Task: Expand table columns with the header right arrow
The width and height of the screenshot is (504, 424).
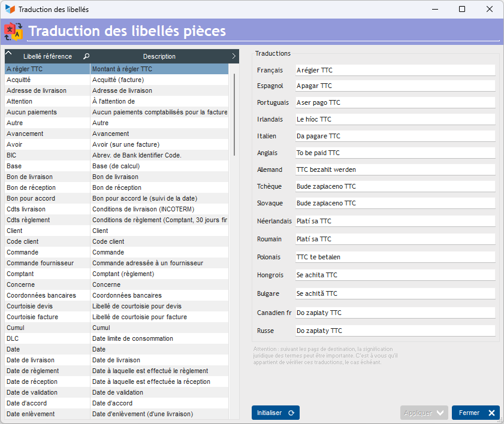Action: point(234,56)
